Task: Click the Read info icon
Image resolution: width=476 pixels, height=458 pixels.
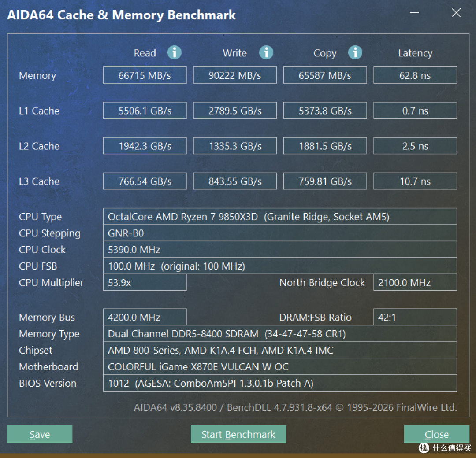Action: point(174,52)
